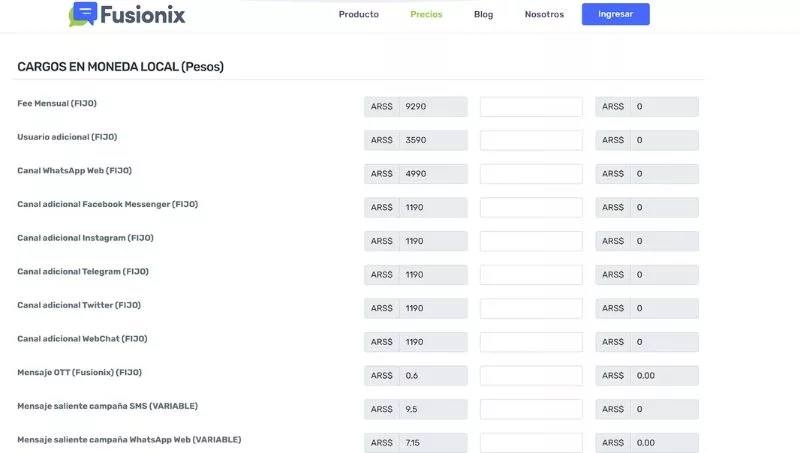Open the Producto menu item
The height and width of the screenshot is (453, 800).
tap(358, 15)
